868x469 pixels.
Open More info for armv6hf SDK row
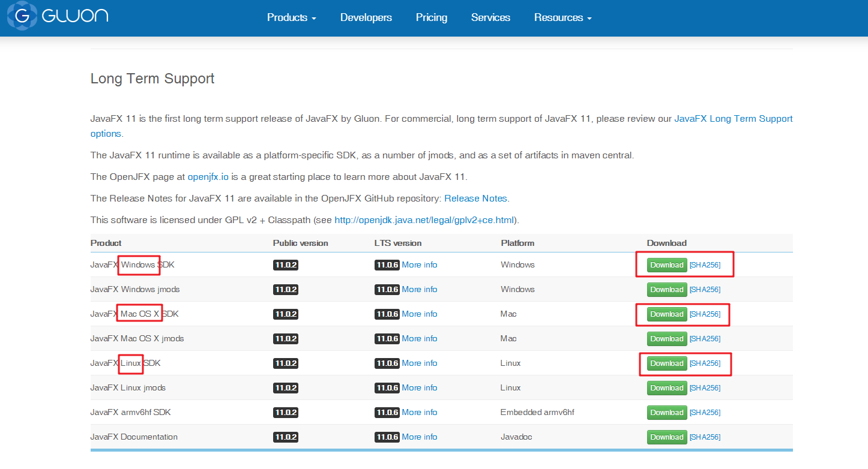pyautogui.click(x=420, y=413)
